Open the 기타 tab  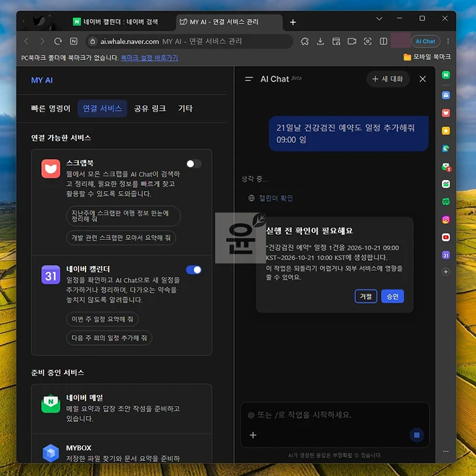click(x=185, y=108)
